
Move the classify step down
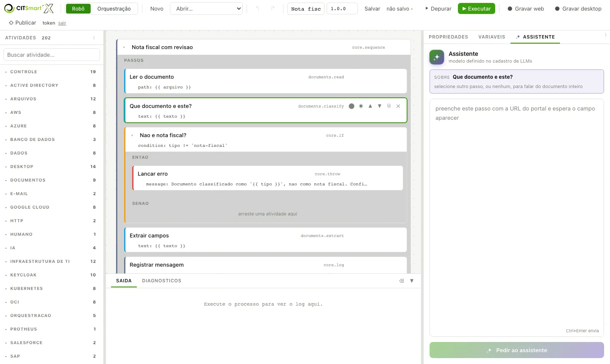380,106
